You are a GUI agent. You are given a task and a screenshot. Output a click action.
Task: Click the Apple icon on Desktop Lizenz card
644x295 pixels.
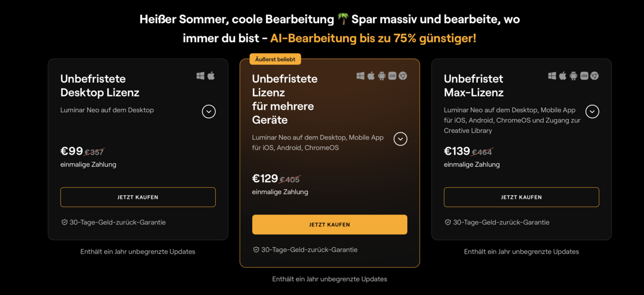(x=211, y=76)
